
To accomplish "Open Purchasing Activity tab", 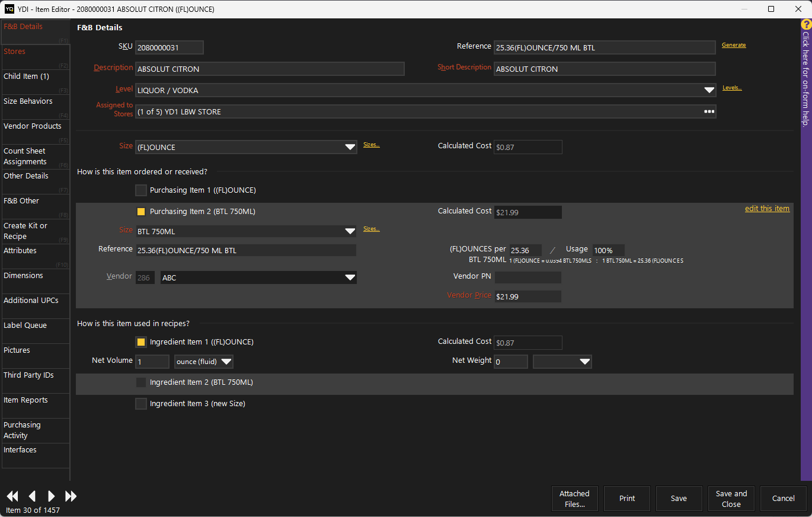I will click(36, 430).
